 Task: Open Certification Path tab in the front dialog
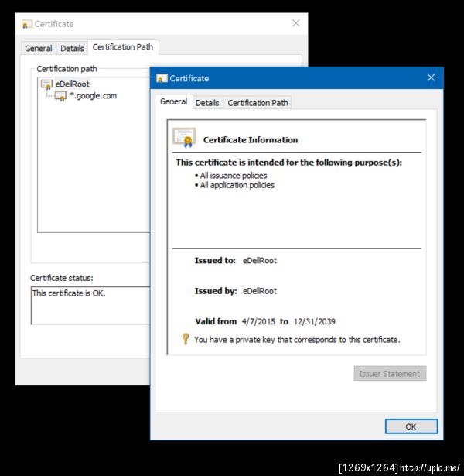pyautogui.click(x=258, y=103)
